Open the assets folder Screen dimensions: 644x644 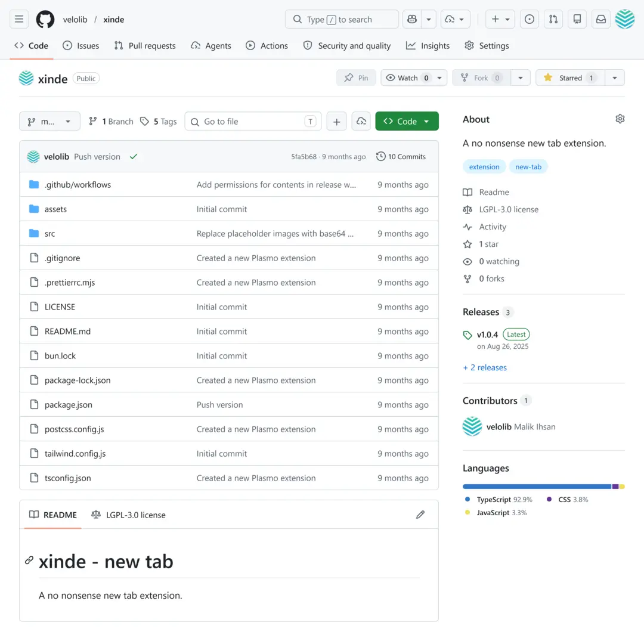tap(55, 209)
